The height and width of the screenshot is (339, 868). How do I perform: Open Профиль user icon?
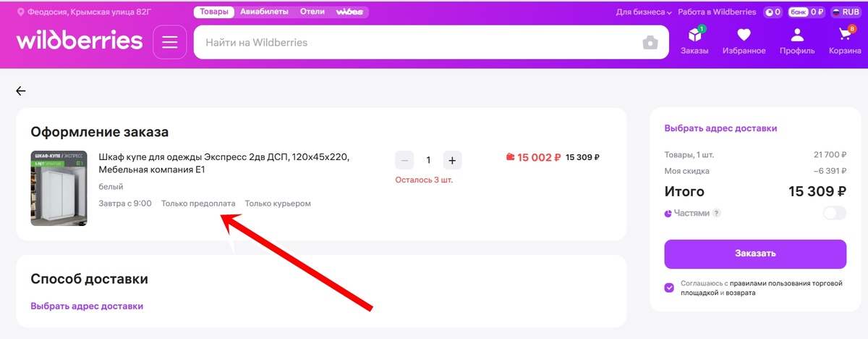click(797, 41)
